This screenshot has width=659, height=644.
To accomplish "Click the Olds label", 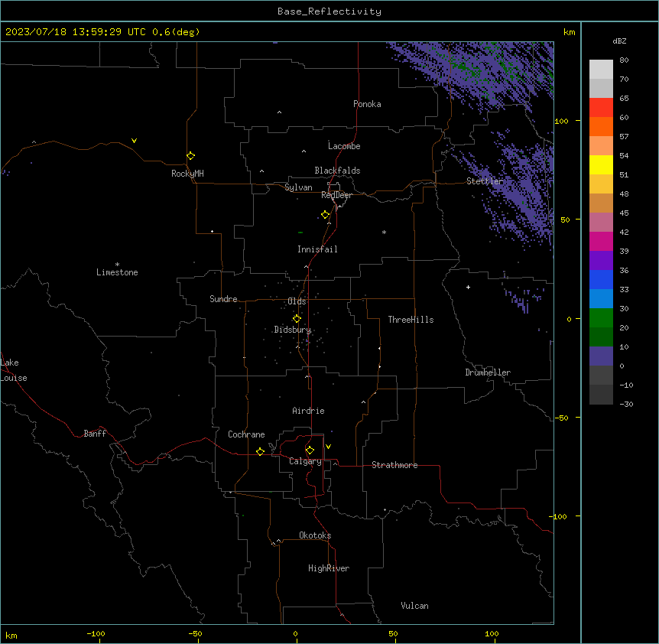I will tap(297, 301).
